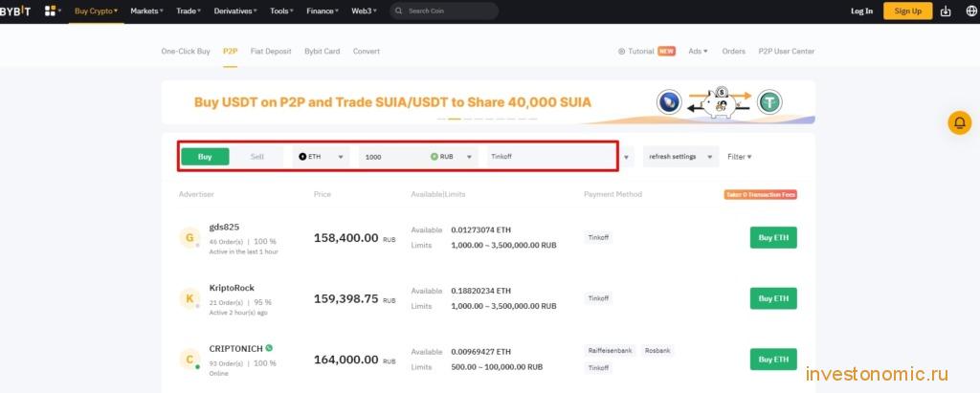Open the ETH coin dropdown
This screenshot has width=980, height=393.
(x=322, y=157)
